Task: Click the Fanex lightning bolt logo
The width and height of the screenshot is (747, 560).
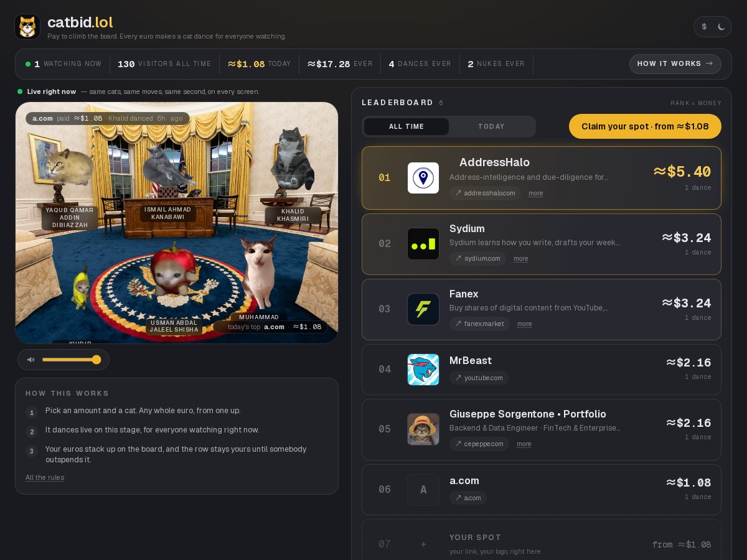Action: click(423, 309)
